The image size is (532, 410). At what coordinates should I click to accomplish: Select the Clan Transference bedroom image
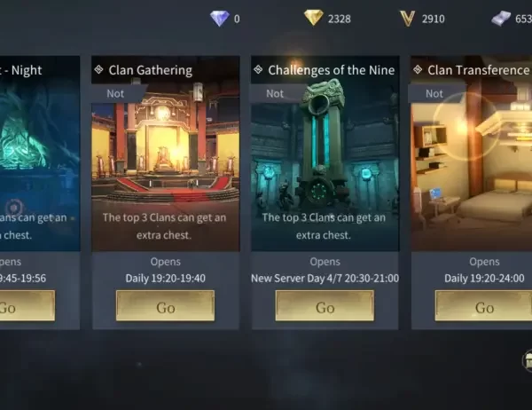(x=472, y=154)
